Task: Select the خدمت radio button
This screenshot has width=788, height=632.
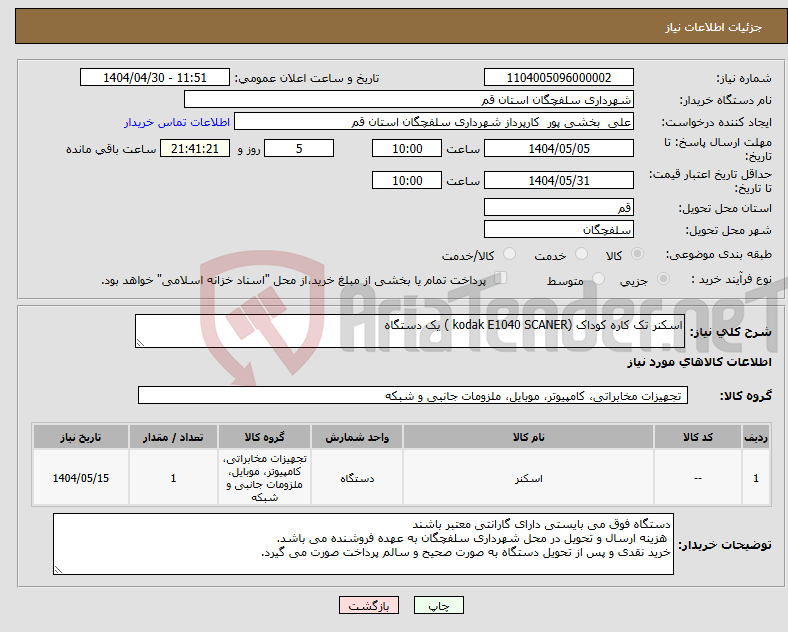Action: coord(581,254)
